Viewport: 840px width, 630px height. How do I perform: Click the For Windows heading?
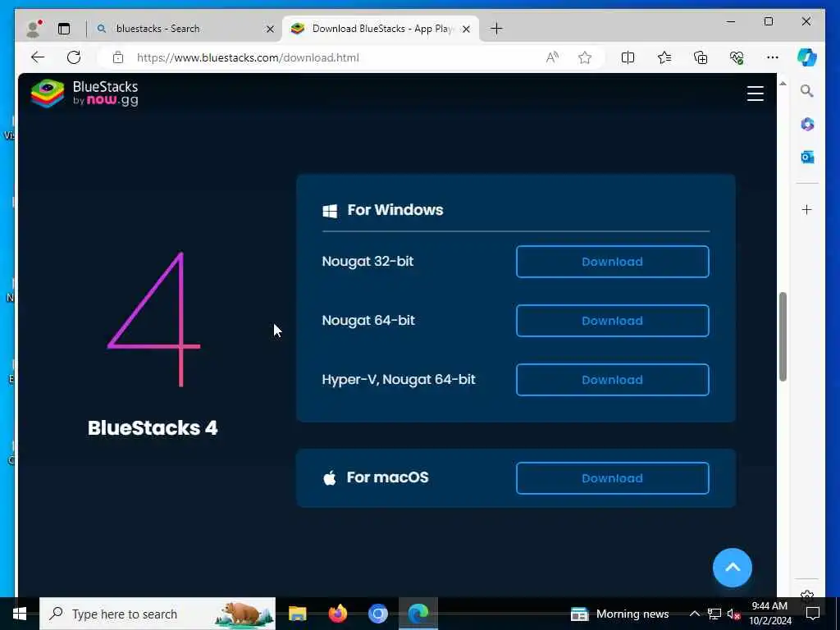[395, 209]
